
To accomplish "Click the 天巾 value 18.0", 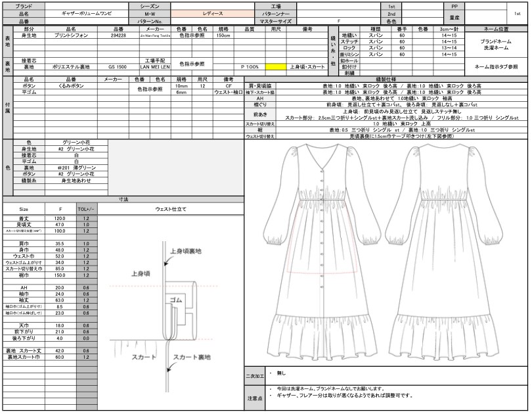I will pyautogui.click(x=60, y=325).
